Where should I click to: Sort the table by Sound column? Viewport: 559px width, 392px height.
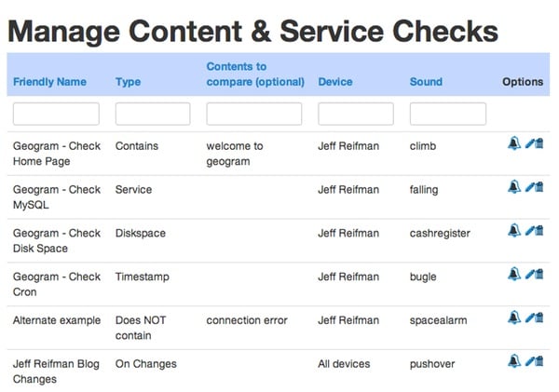coord(426,82)
